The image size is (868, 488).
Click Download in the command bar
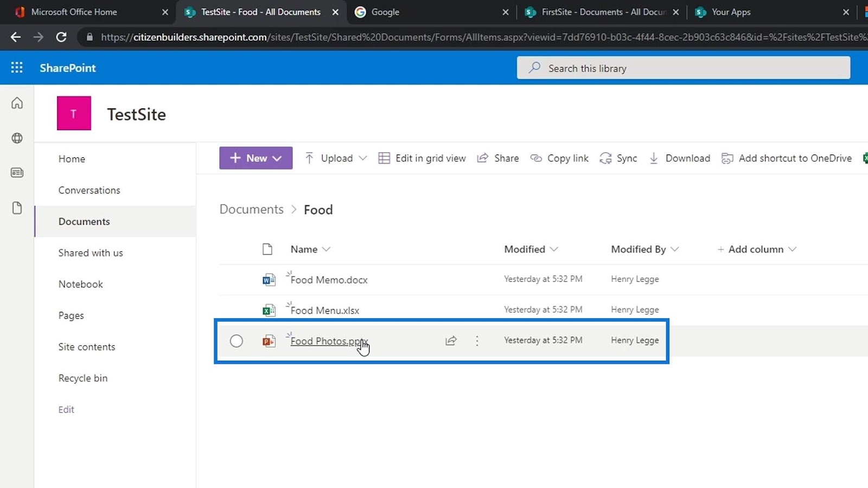click(680, 158)
